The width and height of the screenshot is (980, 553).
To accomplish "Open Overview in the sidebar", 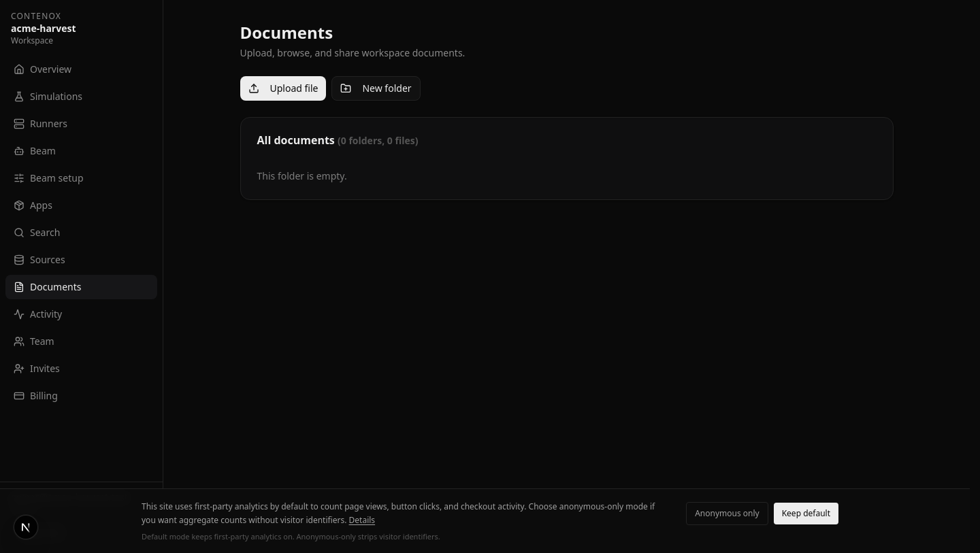I will [x=81, y=69].
